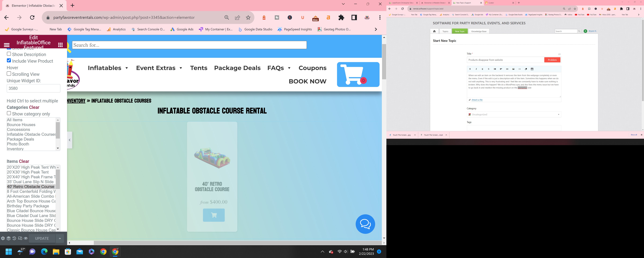644x258 pixels.
Task: Click the insert image icon in editor toolbar
Action: click(513, 69)
